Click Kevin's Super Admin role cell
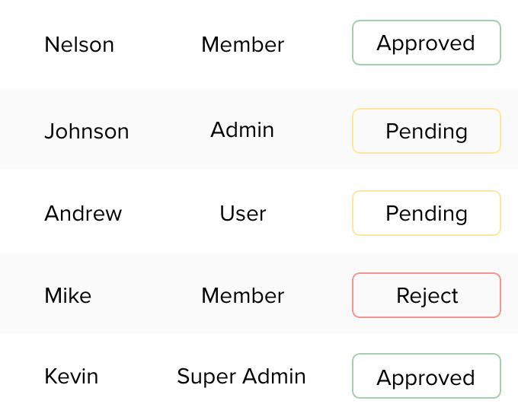Viewport: 518px width, 420px height. pyautogui.click(x=241, y=376)
